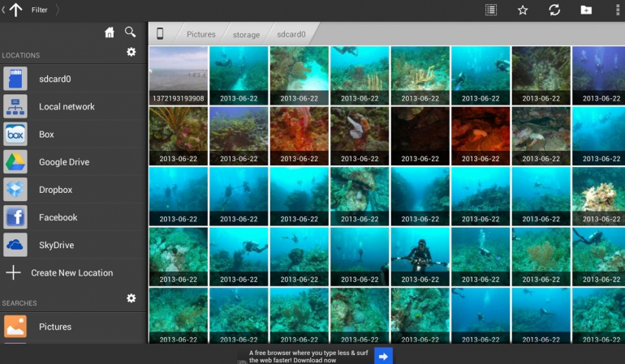This screenshot has height=364, width=625.
Task: Open the home location icon
Action: (110, 32)
